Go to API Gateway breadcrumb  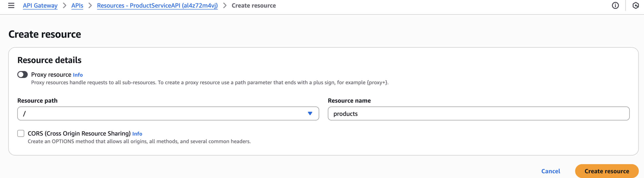tap(40, 5)
